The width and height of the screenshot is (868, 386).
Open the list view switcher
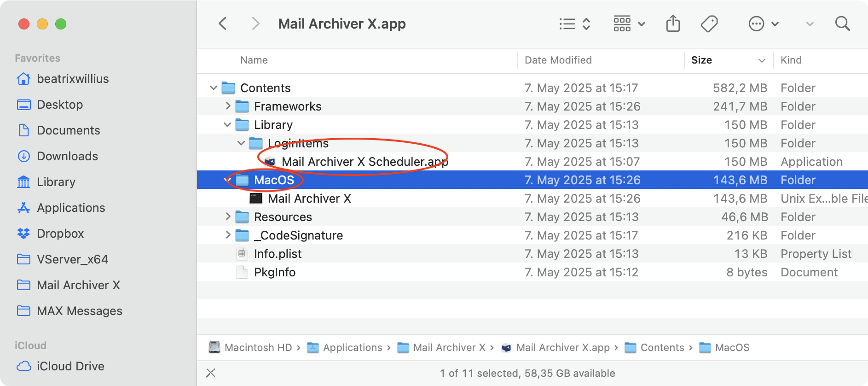click(574, 23)
